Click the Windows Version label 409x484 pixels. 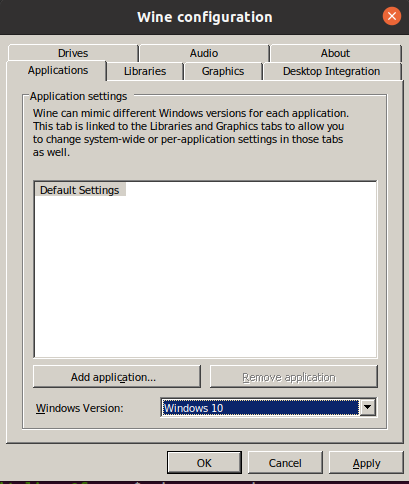(80, 408)
